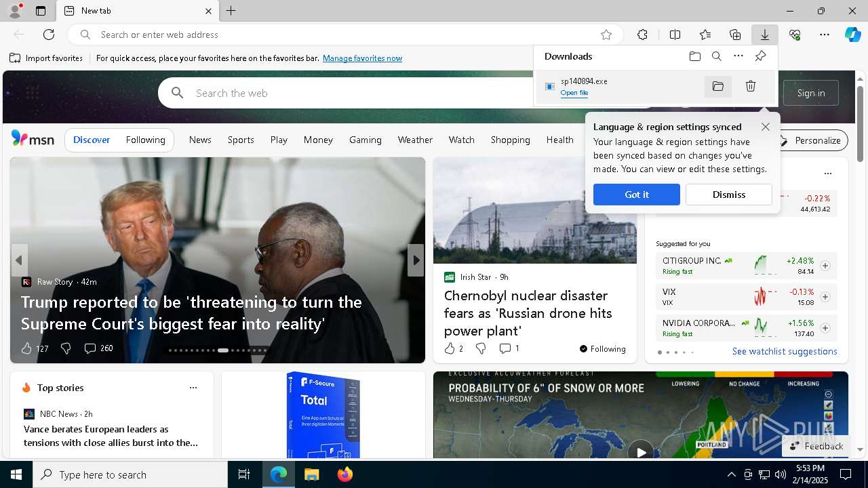Select the Following tab
The height and width of the screenshot is (488, 868).
(145, 140)
